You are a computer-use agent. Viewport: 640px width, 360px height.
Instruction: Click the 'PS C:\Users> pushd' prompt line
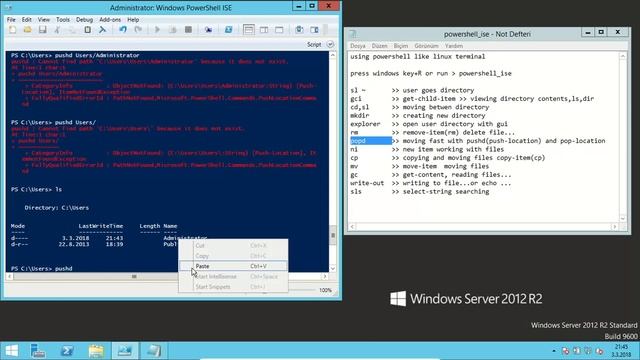coord(42,269)
